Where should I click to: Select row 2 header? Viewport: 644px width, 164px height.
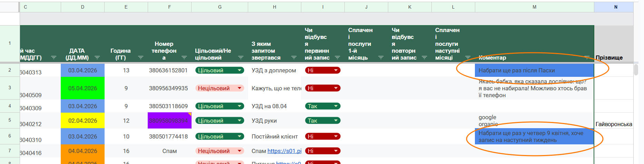10,70
